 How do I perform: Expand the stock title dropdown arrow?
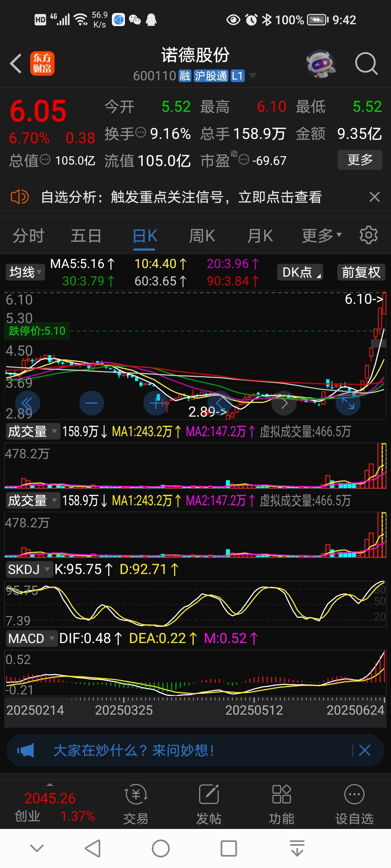[x=252, y=76]
